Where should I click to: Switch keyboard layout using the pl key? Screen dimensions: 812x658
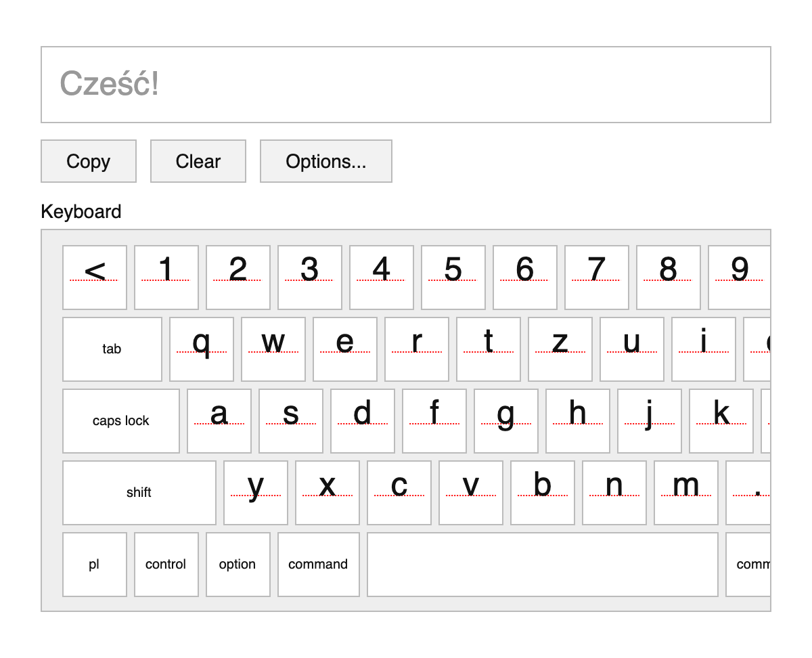coord(94,564)
